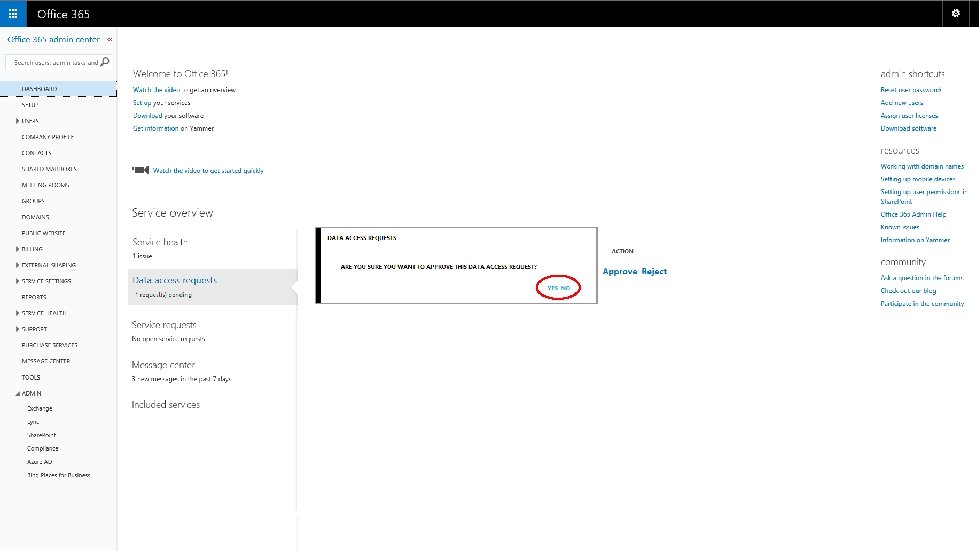Click Participate in the community
The height and width of the screenshot is (551, 979).
point(922,304)
